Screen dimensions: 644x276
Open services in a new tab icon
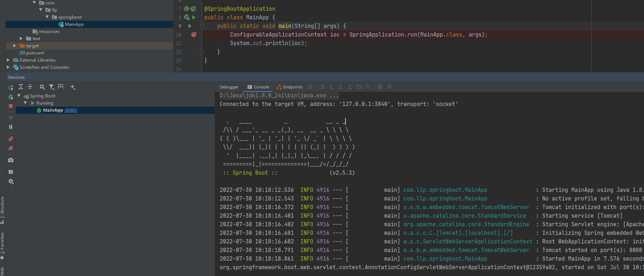pyautogui.click(x=61, y=87)
